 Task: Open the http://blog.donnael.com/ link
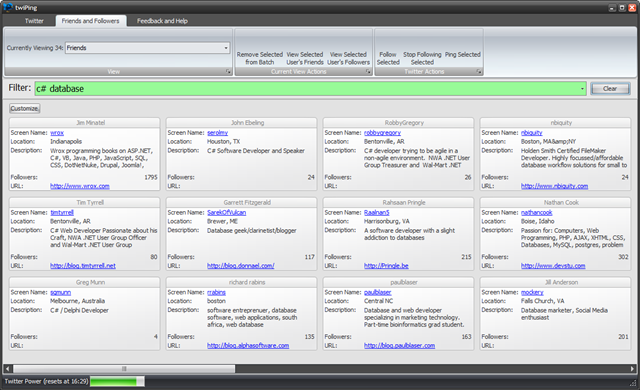pos(241,266)
